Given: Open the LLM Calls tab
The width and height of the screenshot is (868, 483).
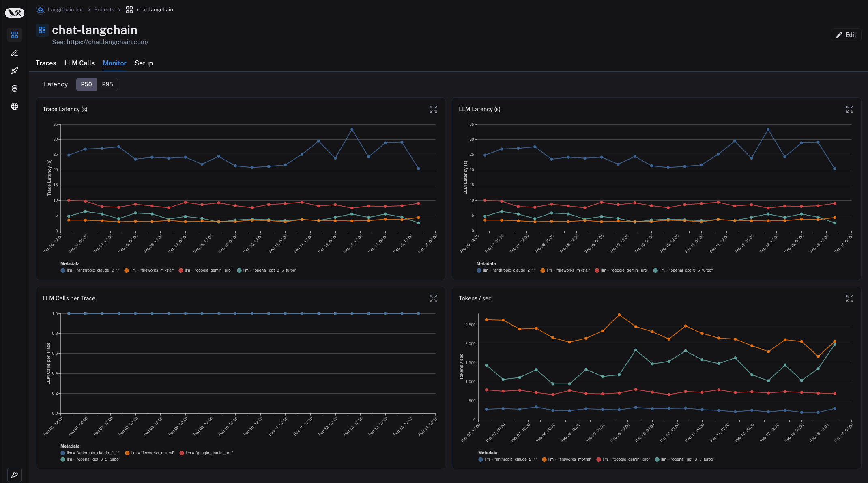Looking at the screenshot, I should click(79, 63).
